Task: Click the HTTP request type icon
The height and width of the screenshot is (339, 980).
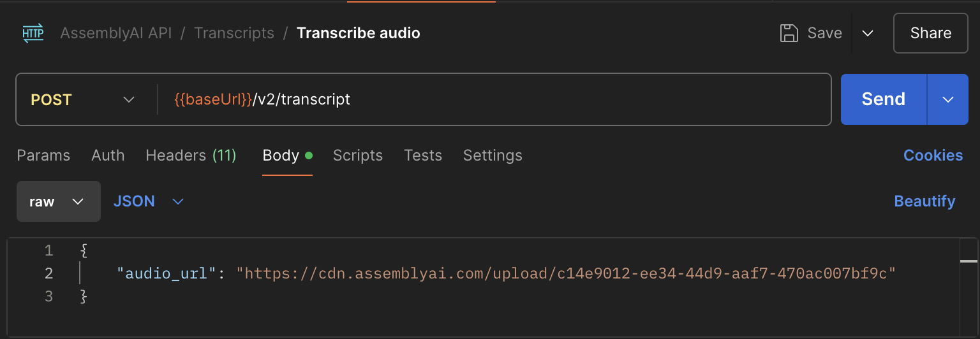Action: (33, 33)
